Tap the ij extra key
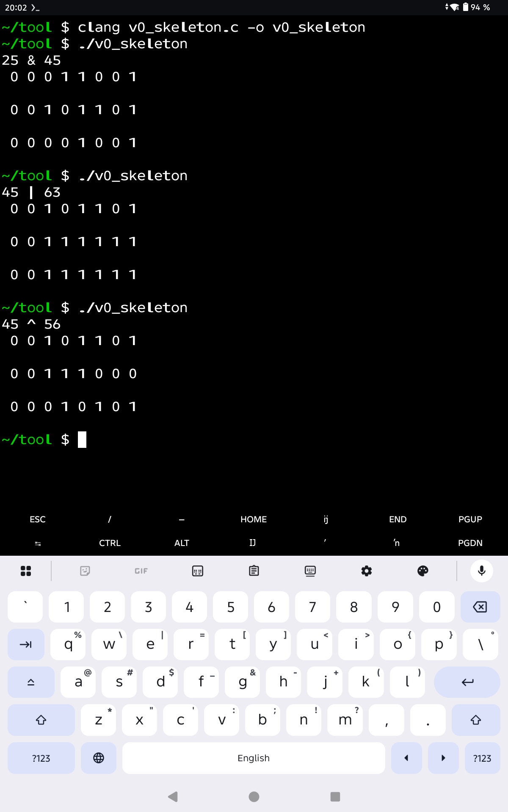 (x=326, y=519)
